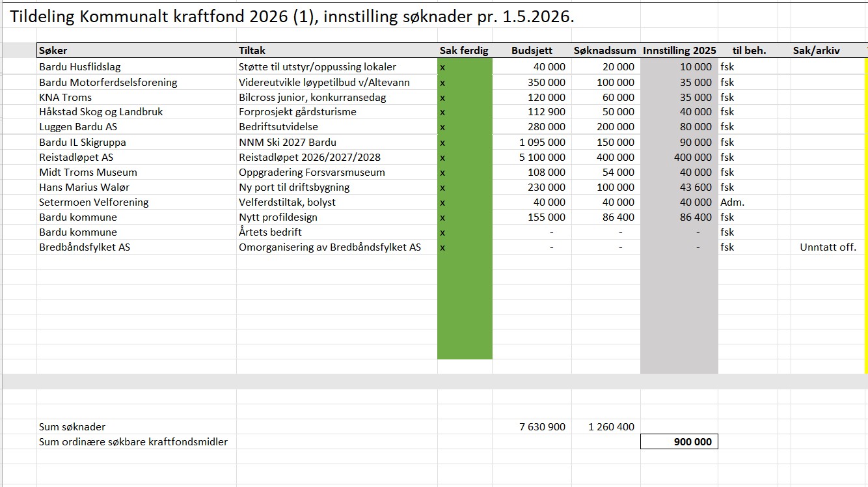Click the 'Adm.' cell

pos(732,202)
